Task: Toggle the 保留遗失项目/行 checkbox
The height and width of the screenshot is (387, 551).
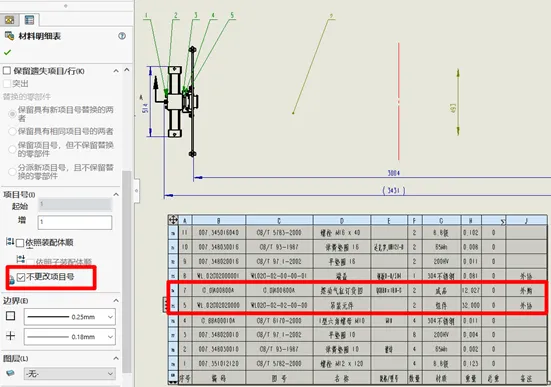Action: point(7,71)
